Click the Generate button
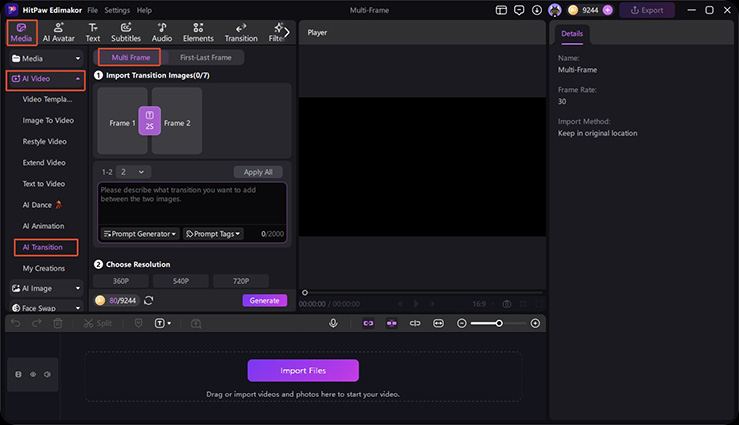 point(264,301)
